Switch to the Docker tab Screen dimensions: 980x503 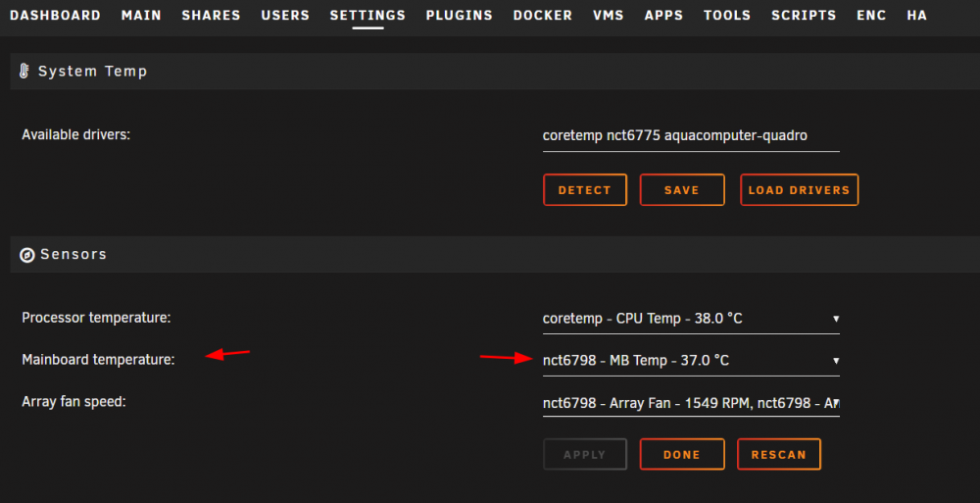click(543, 15)
